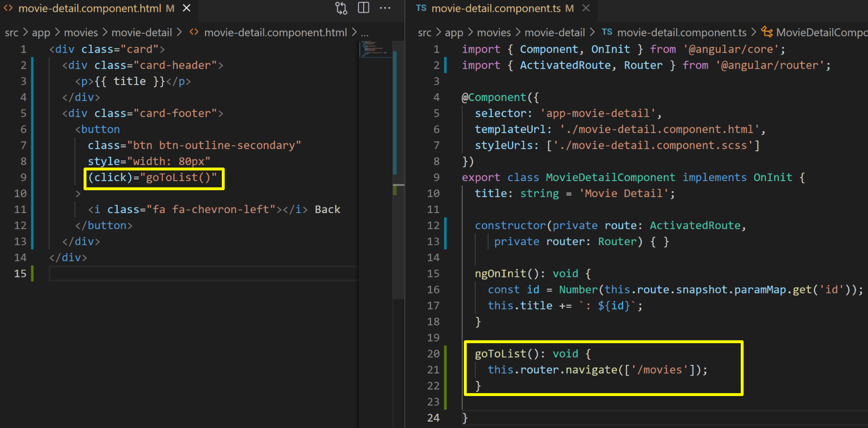Close the movie-detail.component.html tab
This screenshot has width=868, height=428.
(186, 8)
